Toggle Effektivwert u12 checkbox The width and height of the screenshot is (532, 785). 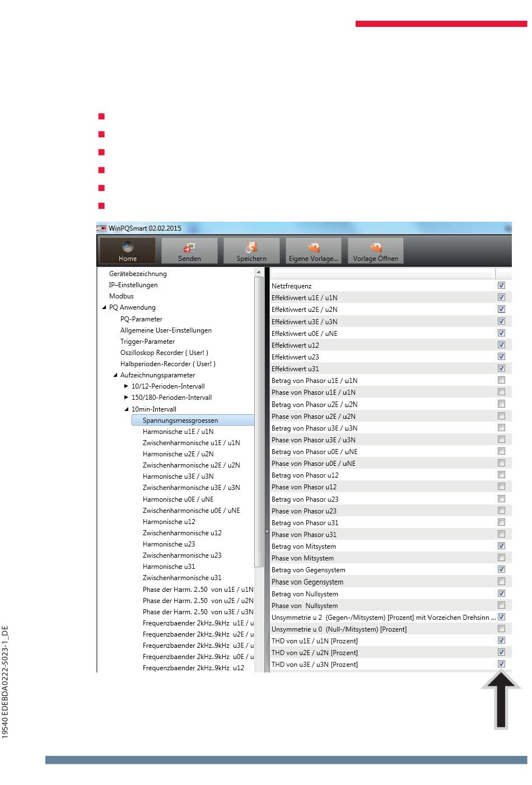click(x=501, y=345)
